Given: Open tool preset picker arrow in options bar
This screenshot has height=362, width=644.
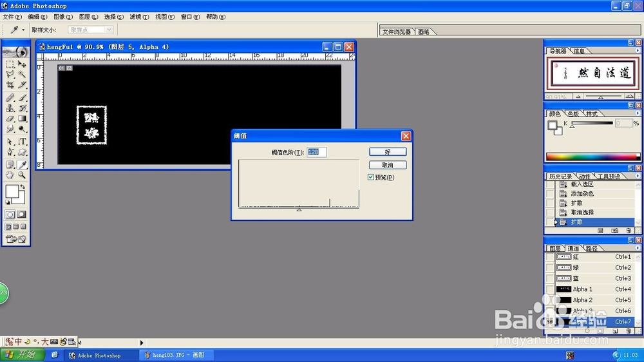Looking at the screenshot, I should point(23,30).
